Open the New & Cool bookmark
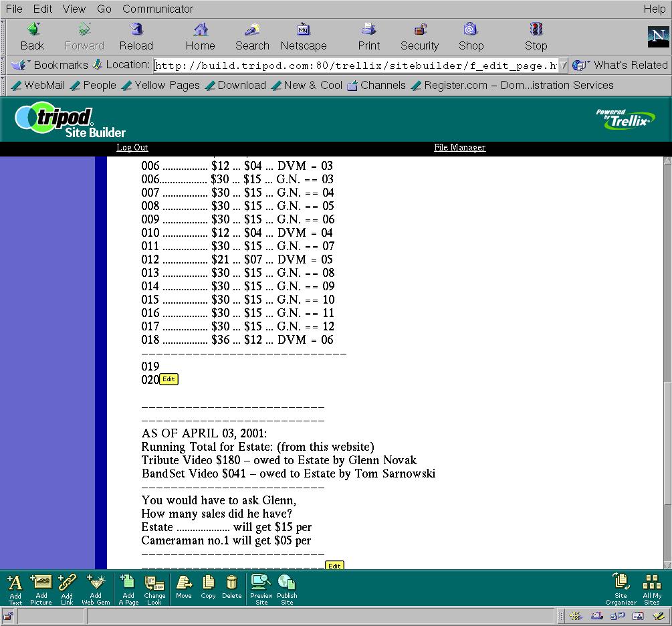This screenshot has height=626, width=672. point(307,86)
